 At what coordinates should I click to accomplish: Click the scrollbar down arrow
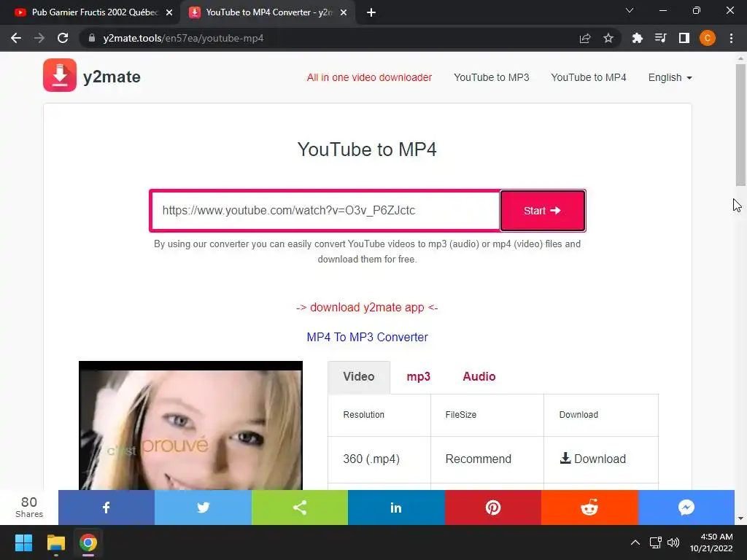pyautogui.click(x=740, y=518)
